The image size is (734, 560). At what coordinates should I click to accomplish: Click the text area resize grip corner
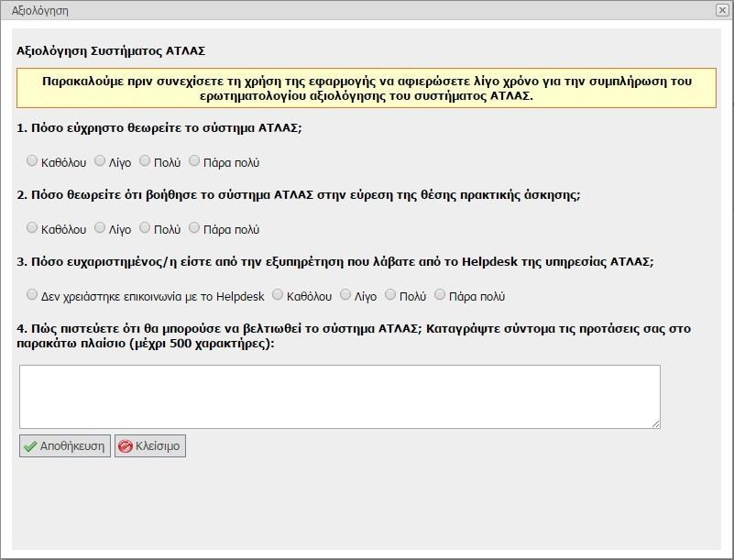[656, 423]
